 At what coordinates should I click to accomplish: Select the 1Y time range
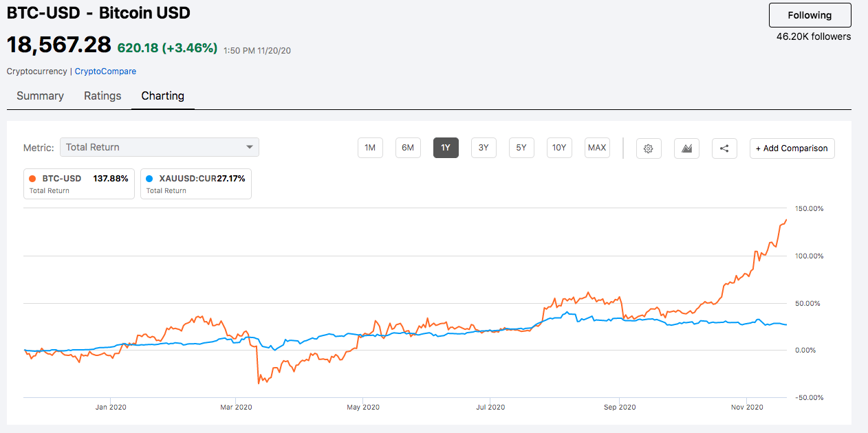point(446,148)
